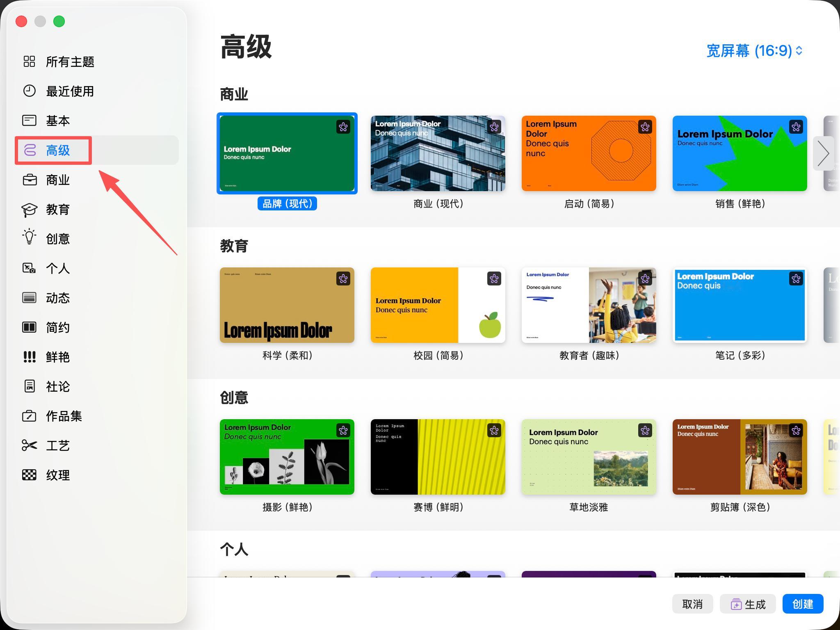
Task: Open the Recently Used clock icon (最近使用)
Action: 29,91
